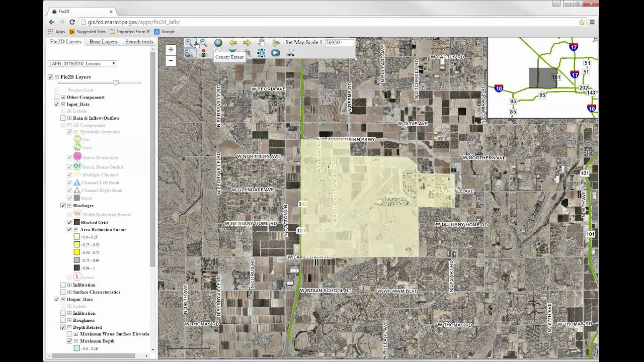The width and height of the screenshot is (644, 362).
Task: Click the Set Map Scale input field
Action: (x=339, y=43)
